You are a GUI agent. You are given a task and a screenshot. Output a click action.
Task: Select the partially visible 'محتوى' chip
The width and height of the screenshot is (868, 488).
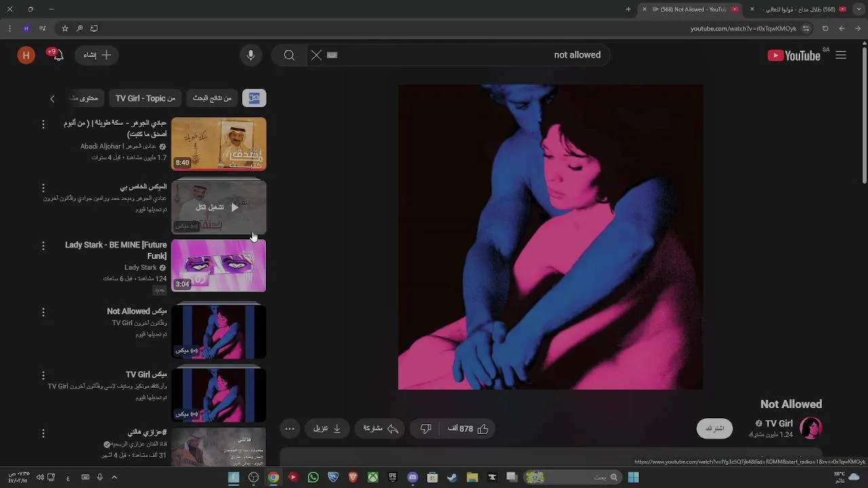point(85,98)
